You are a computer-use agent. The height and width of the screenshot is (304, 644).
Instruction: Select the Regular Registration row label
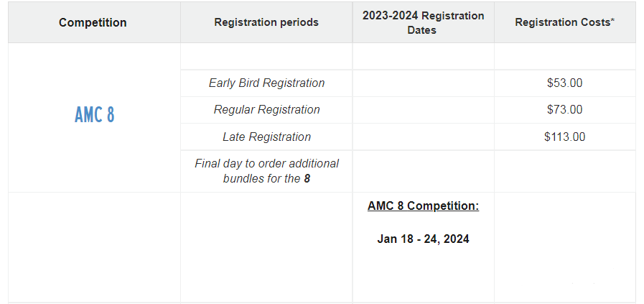(266, 110)
